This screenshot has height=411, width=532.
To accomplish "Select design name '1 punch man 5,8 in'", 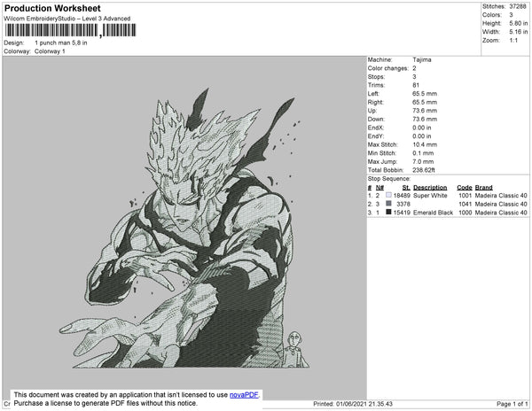I will [61, 43].
